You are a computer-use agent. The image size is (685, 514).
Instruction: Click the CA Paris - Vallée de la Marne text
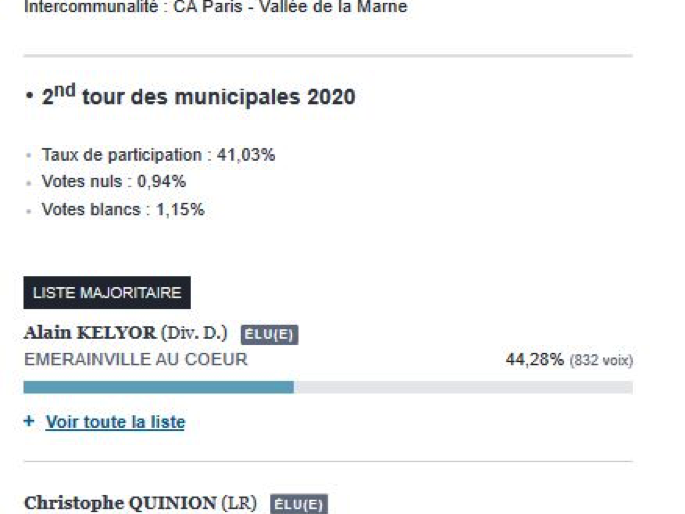[290, 8]
